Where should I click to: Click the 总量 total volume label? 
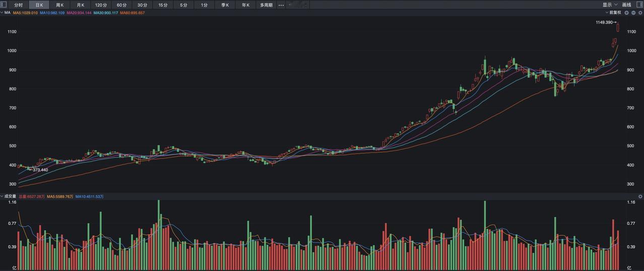tap(32, 196)
